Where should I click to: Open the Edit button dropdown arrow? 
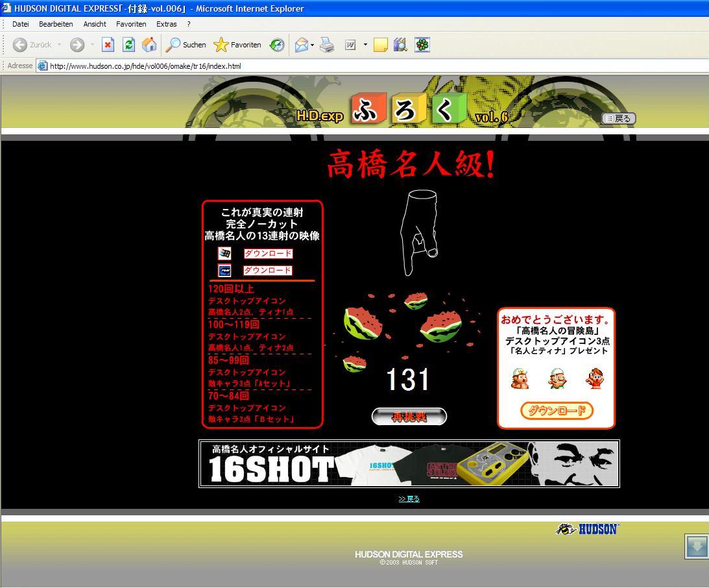coord(365,45)
